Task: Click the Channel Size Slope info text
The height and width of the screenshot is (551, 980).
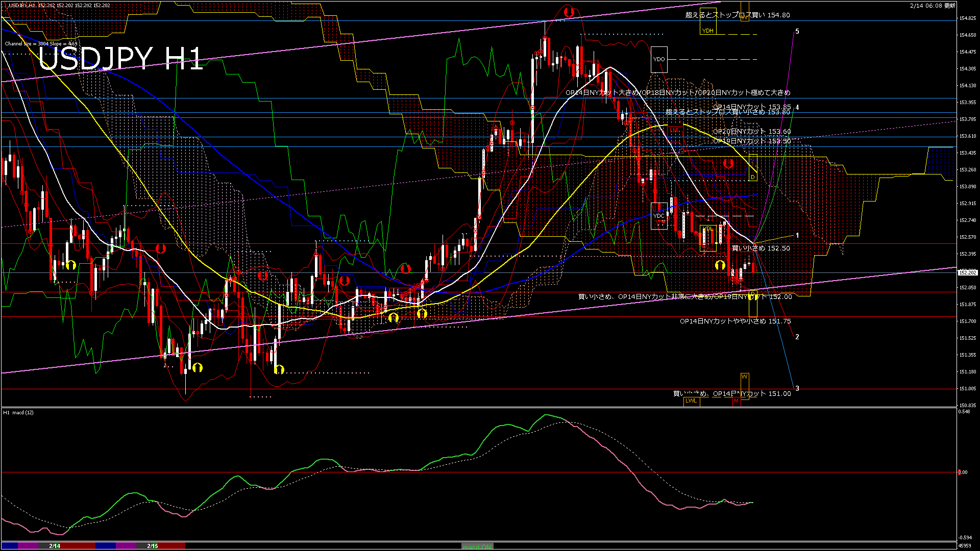Action: 41,44
